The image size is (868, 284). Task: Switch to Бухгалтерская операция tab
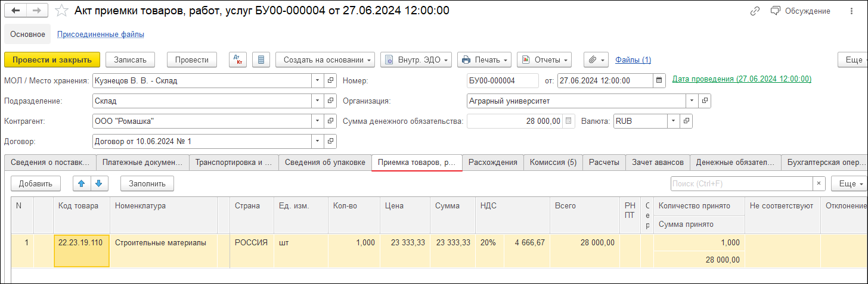tap(824, 162)
